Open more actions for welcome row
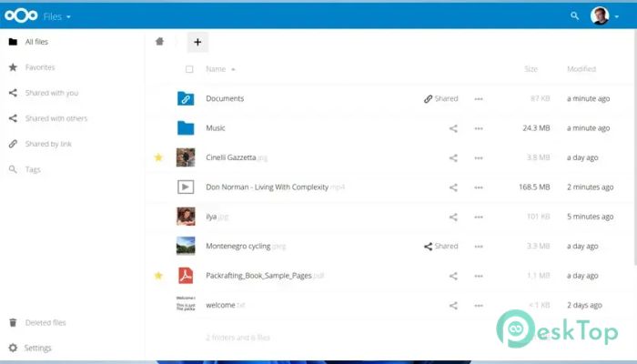637x364 pixels. [x=479, y=306]
